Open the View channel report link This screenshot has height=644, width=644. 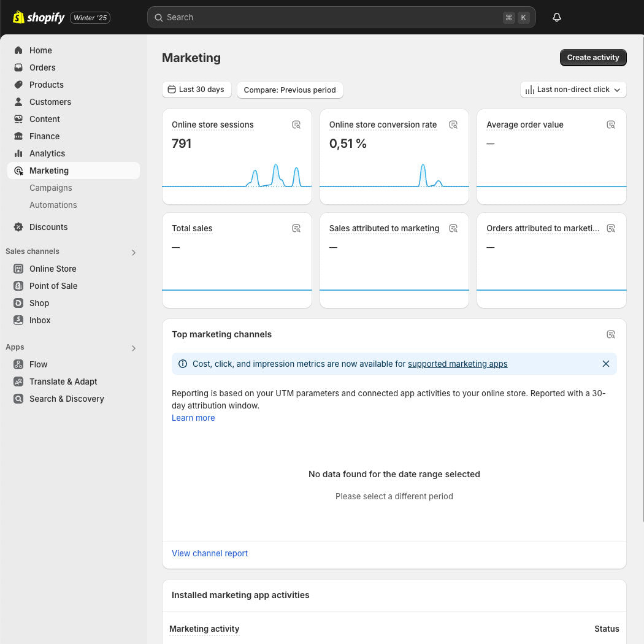[x=210, y=553]
